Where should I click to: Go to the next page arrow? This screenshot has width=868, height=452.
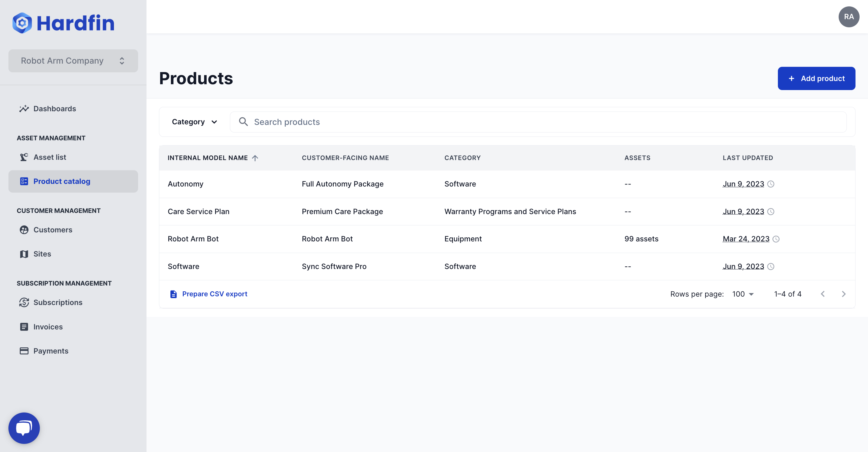[x=843, y=294]
